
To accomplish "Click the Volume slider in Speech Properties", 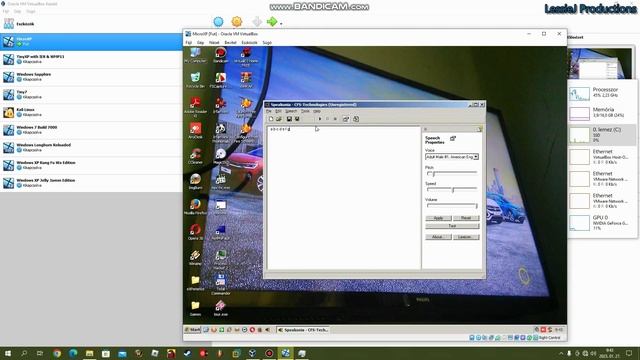I will point(452,205).
